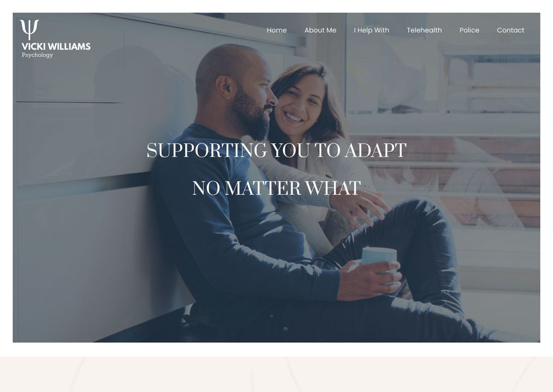Click the No Matter What heading line
553x392 pixels.
pos(276,188)
